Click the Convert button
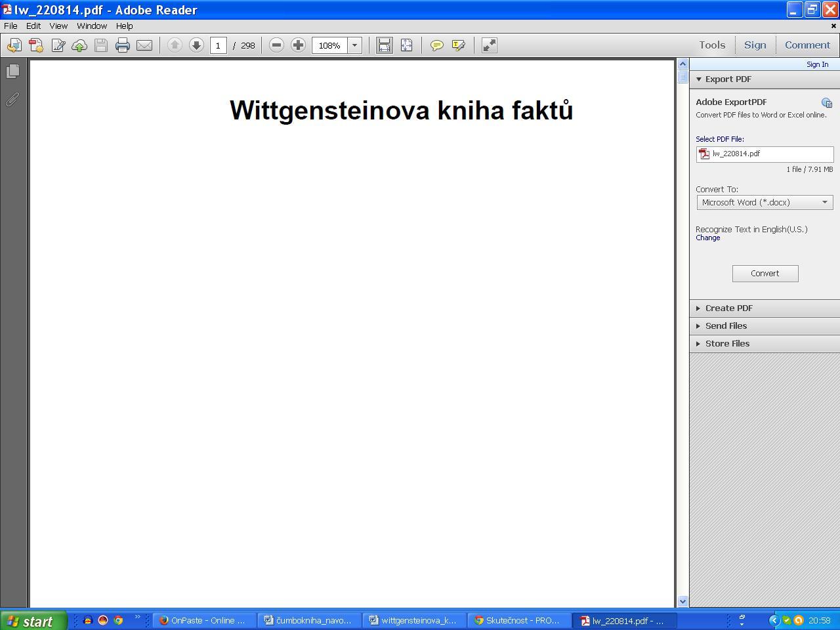The width and height of the screenshot is (840, 630). (765, 273)
